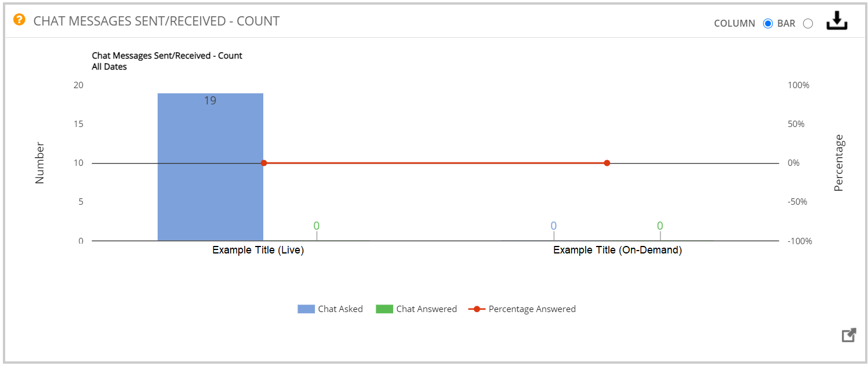
Task: Click the Example Title (On-Demand) axis label
Action: [618, 251]
